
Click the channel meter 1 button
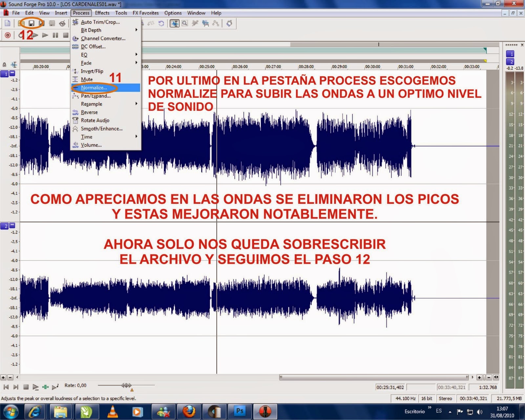510,54
